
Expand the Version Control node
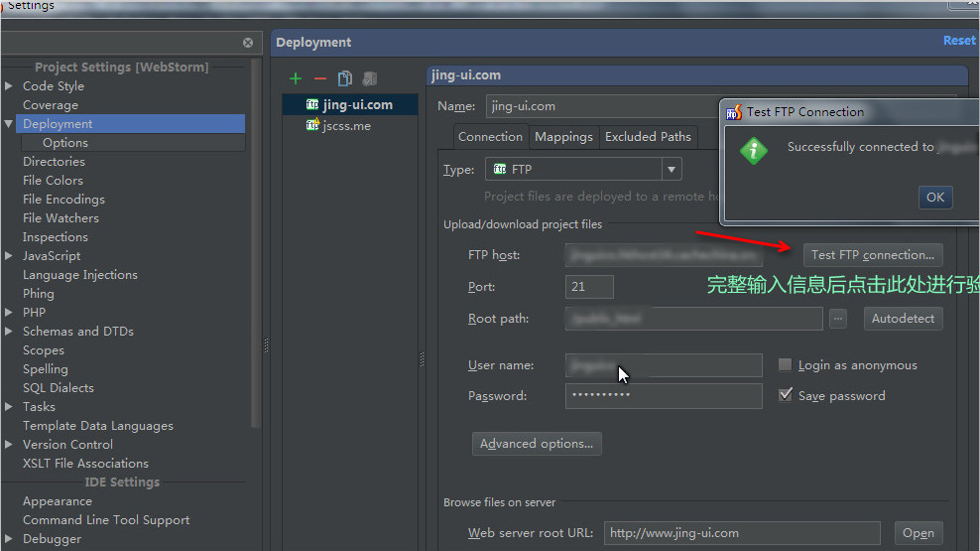(9, 445)
